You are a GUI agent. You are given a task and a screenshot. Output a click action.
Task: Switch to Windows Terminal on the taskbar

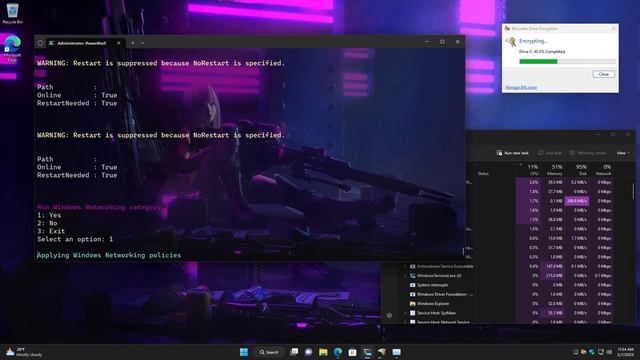367,352
